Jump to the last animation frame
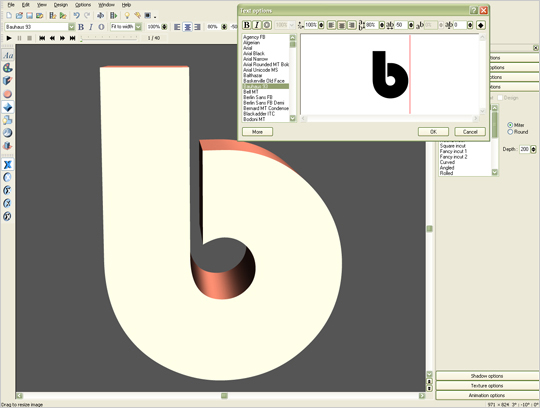Image resolution: width=540 pixels, height=408 pixels. point(72,38)
